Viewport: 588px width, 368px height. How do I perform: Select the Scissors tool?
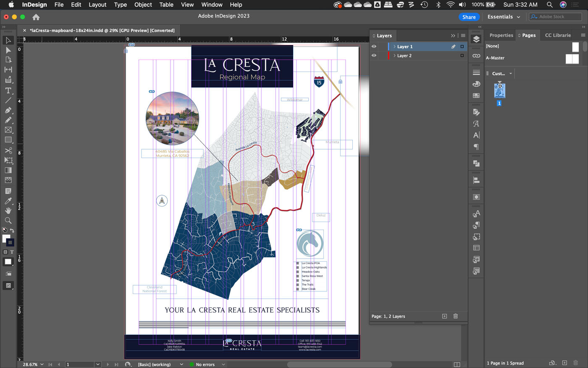(8, 151)
